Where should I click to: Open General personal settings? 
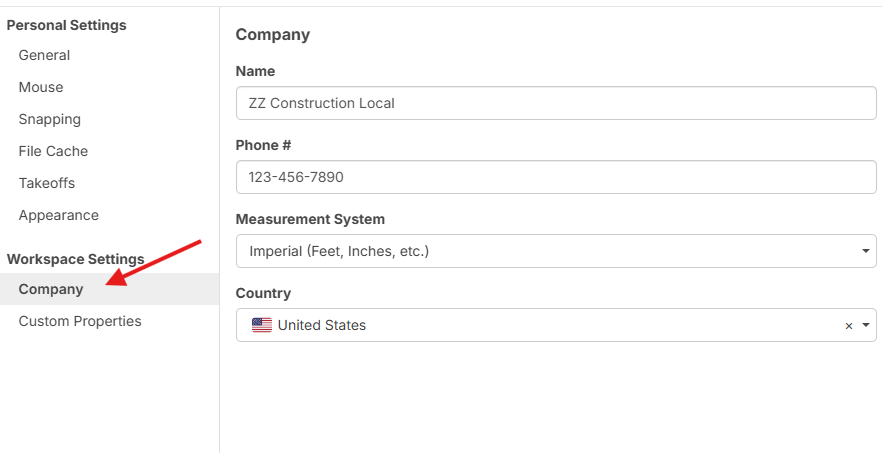pos(44,55)
